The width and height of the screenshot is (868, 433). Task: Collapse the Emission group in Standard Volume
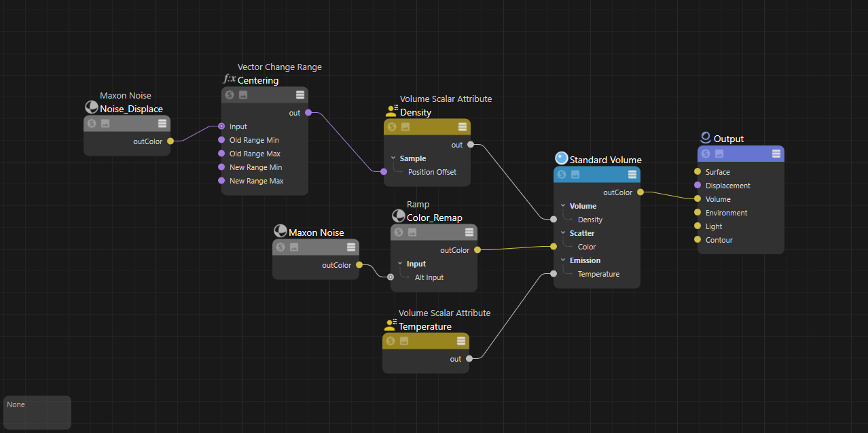[x=563, y=260]
